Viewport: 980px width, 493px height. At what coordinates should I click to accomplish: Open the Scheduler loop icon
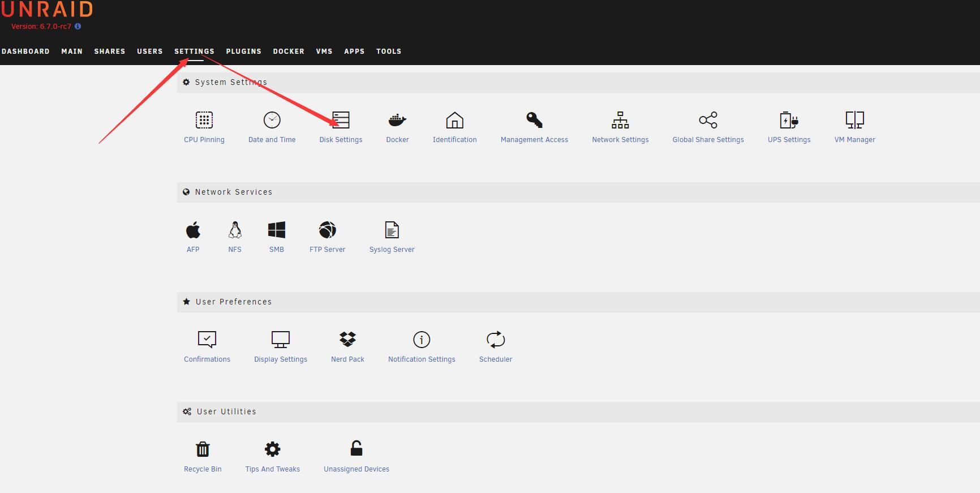click(x=496, y=340)
